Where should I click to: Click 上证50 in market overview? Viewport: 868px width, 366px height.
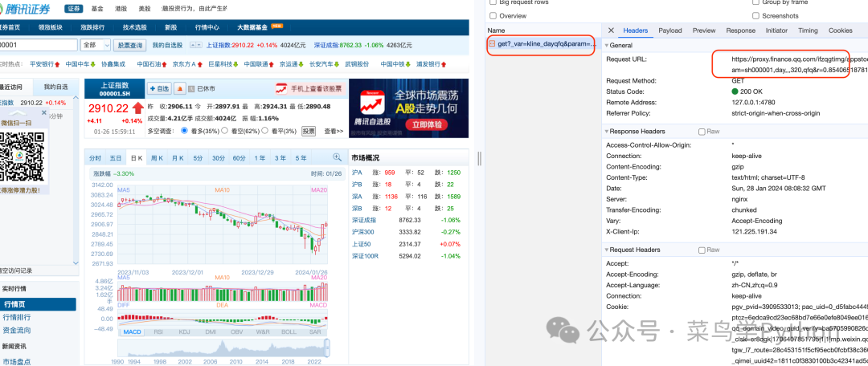click(361, 244)
